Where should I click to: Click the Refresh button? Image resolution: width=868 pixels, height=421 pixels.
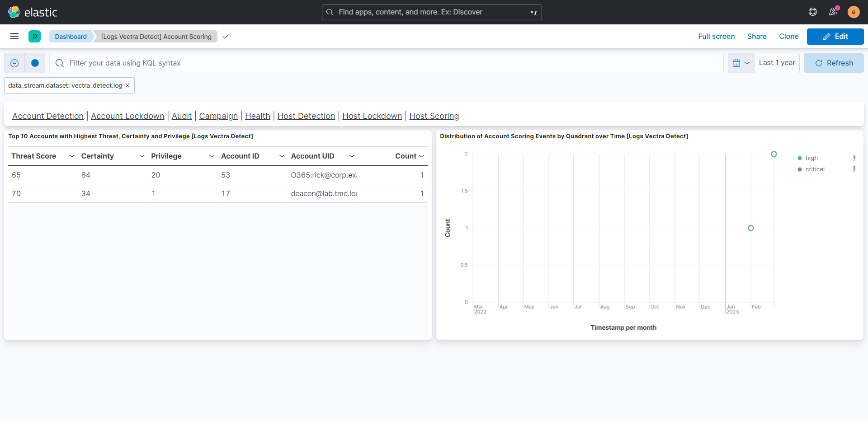pyautogui.click(x=834, y=63)
